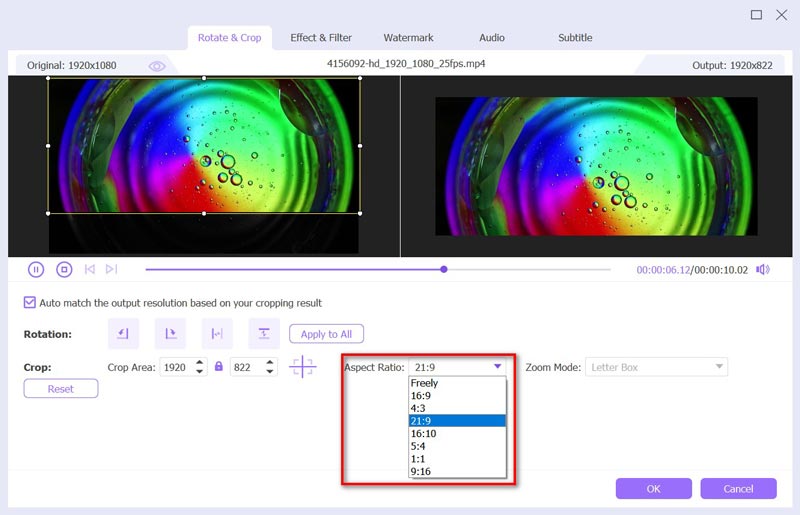Switch to the Rotate & Crop tab
The image size is (800, 515).
tap(230, 38)
